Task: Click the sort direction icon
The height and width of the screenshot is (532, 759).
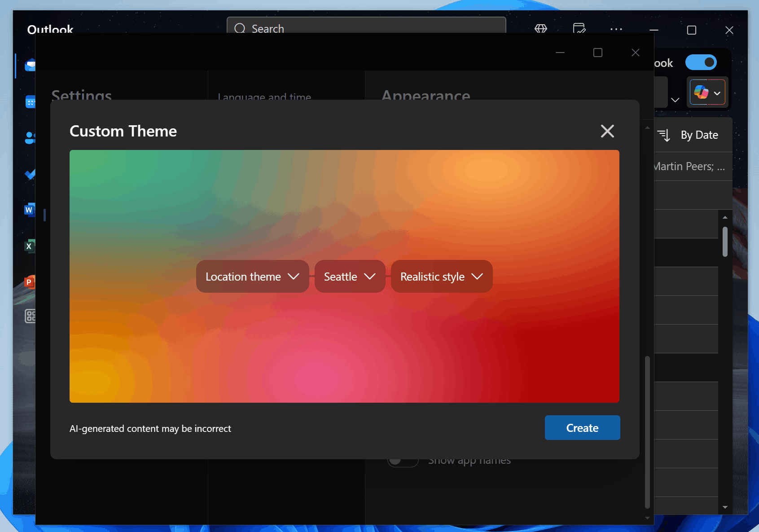Action: 664,135
